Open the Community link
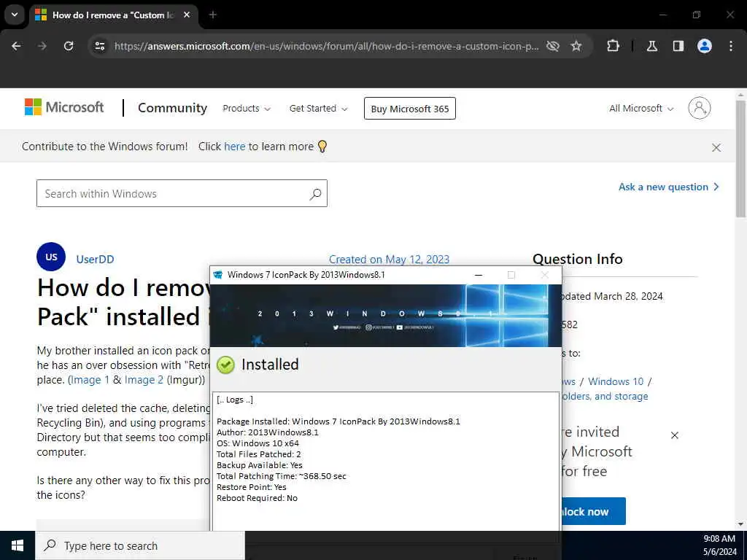The image size is (747, 560). (172, 108)
